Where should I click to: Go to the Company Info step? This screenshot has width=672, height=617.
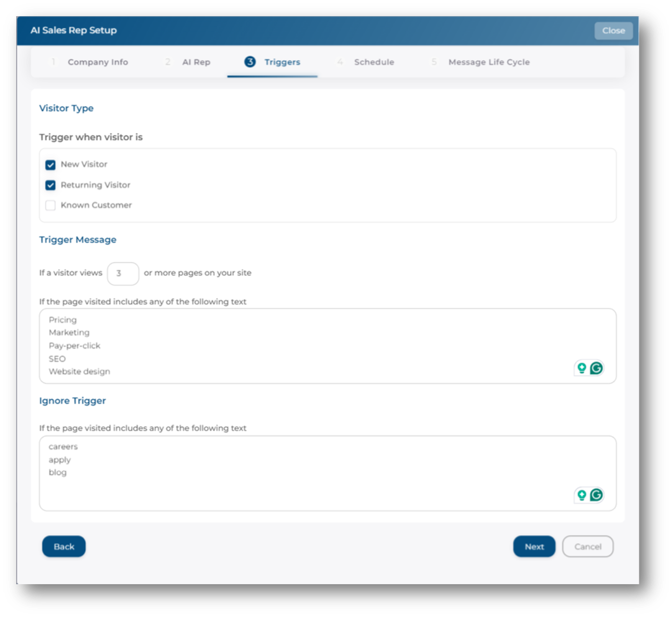(90, 62)
